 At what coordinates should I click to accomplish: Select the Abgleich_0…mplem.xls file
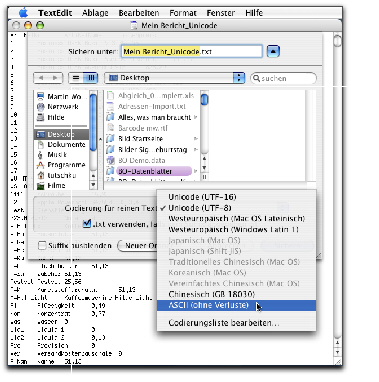pos(151,96)
